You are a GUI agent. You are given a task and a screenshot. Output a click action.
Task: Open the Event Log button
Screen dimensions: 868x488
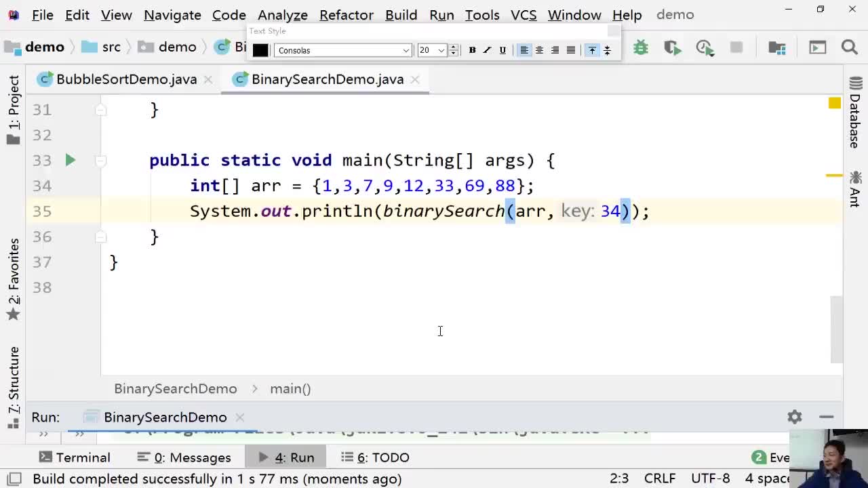[771, 457]
